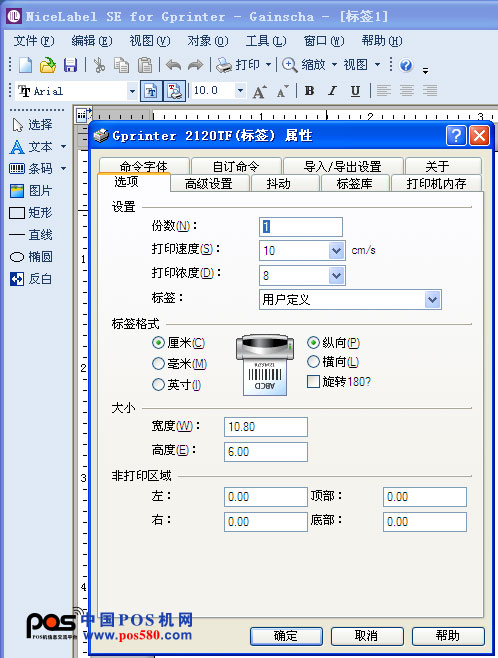
Task: Click the Cut scissors icon
Action: tap(99, 65)
